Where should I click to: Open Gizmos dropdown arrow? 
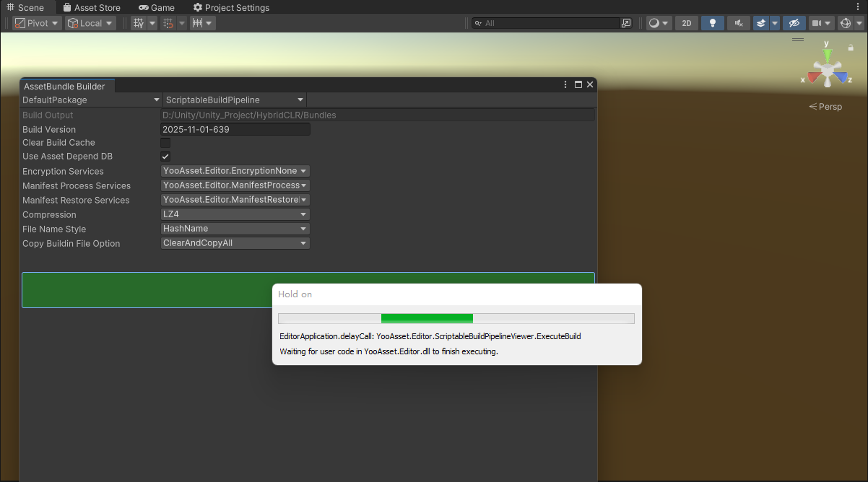(x=859, y=23)
